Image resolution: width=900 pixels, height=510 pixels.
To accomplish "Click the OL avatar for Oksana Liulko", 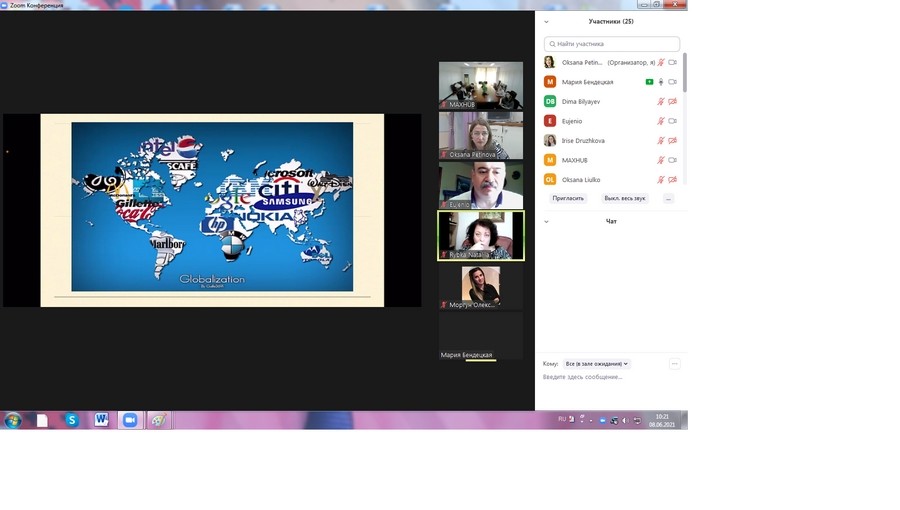I will tap(550, 180).
